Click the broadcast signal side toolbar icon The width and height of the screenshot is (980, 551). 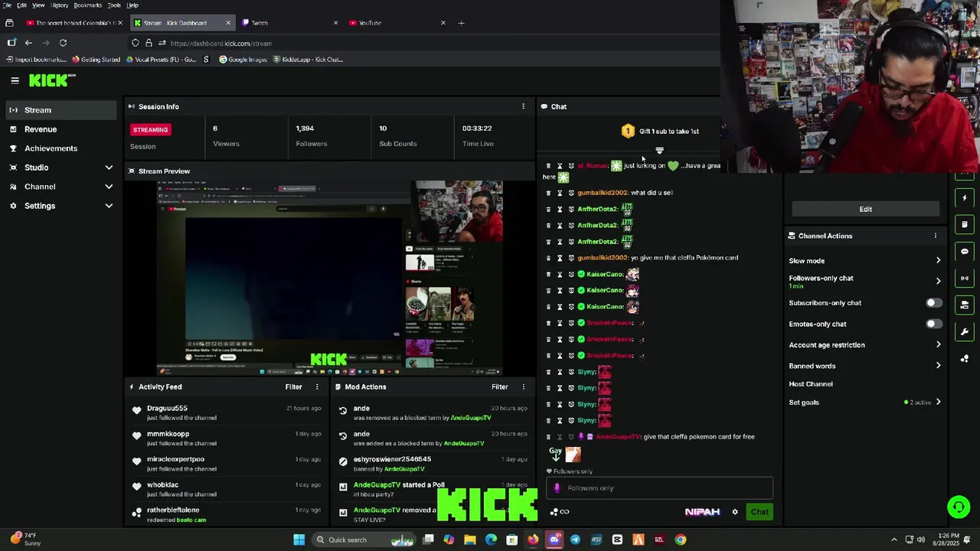[x=965, y=278]
